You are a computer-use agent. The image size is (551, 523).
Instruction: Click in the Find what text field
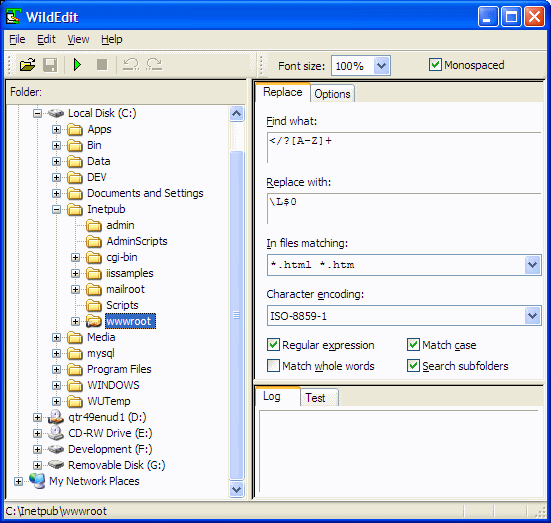click(404, 148)
